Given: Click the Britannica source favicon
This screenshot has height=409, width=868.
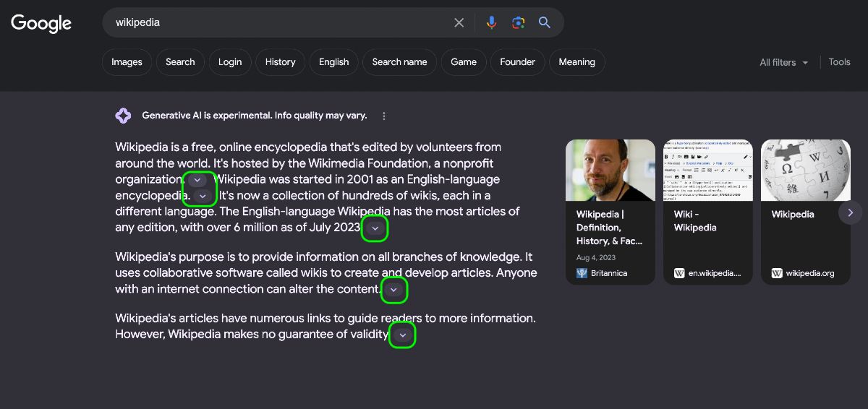Looking at the screenshot, I should pos(582,273).
